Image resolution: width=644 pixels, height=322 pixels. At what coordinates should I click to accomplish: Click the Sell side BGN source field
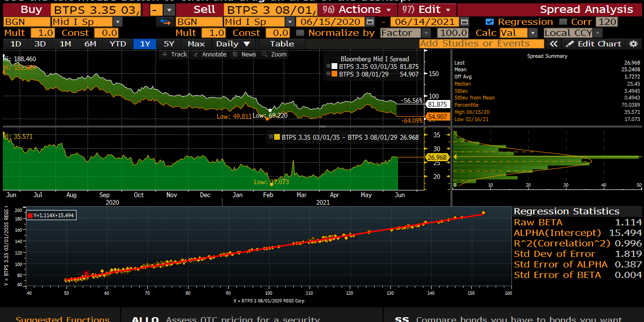199,22
